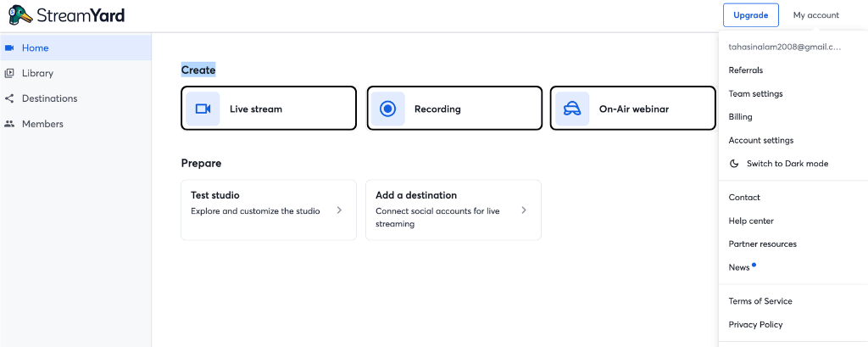Click the Library icon in sidebar
The width and height of the screenshot is (868, 347).
point(9,73)
